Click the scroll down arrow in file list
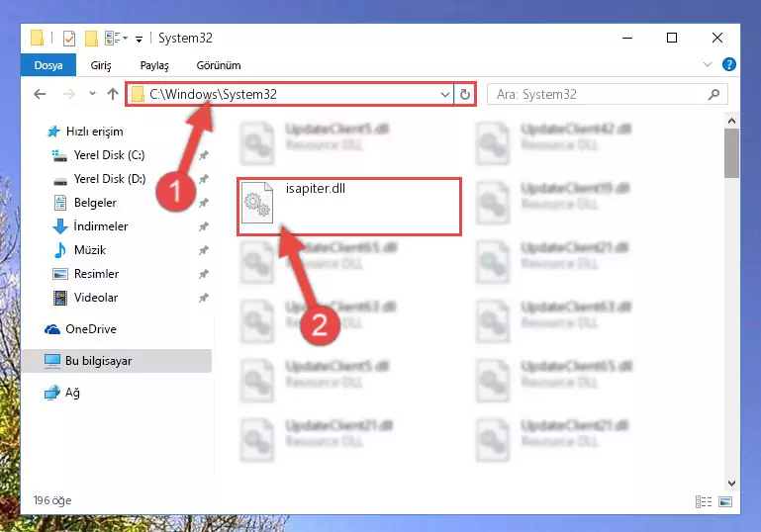 732,483
